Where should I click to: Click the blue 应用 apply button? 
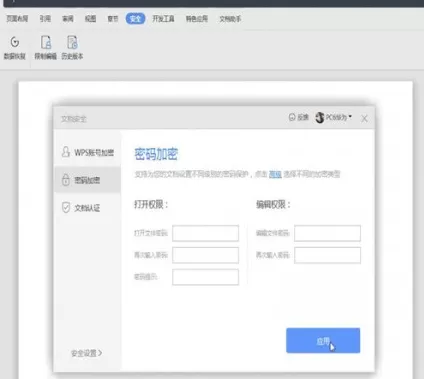click(x=323, y=340)
